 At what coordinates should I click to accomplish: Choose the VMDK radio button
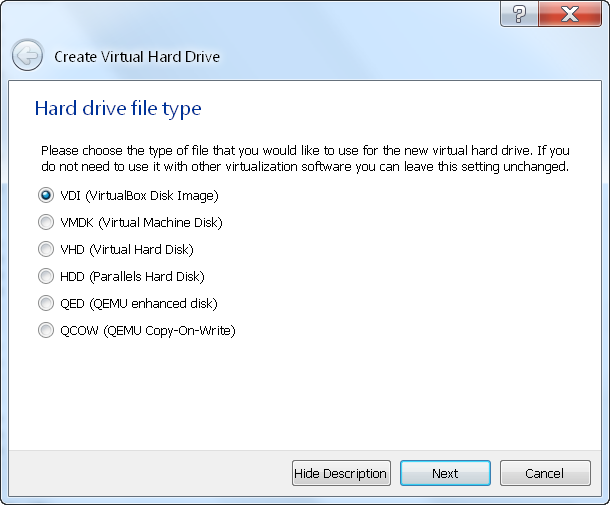[46, 222]
